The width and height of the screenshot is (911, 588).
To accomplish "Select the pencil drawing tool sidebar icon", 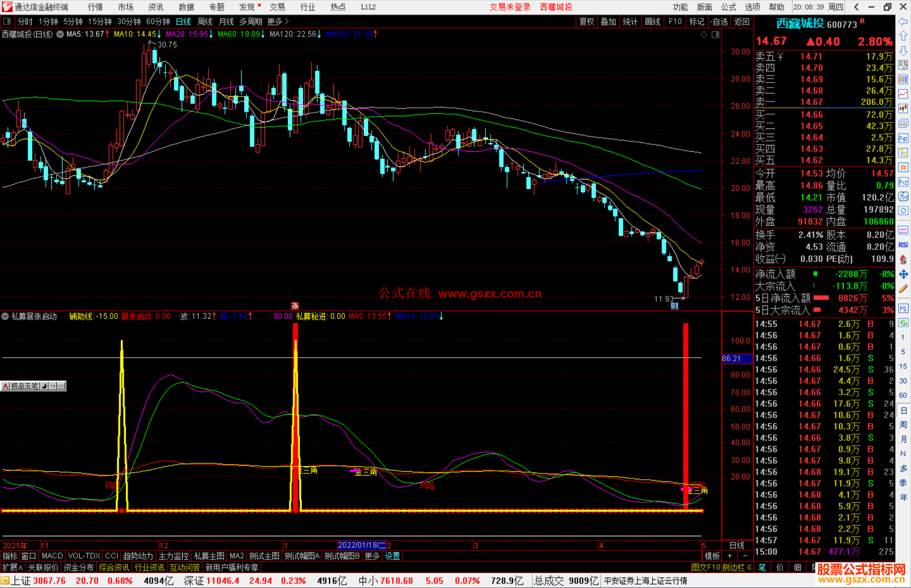I will click(x=903, y=289).
